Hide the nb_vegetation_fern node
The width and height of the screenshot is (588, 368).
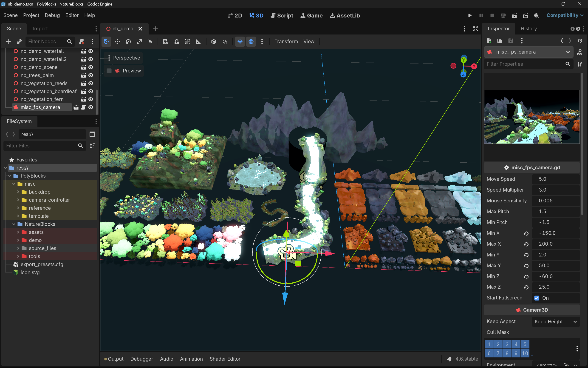pos(91,99)
